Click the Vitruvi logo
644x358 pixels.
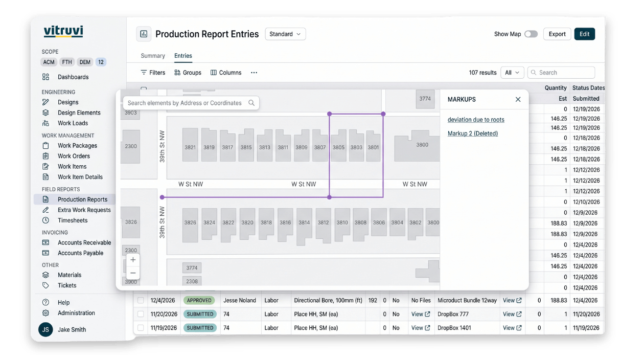pyautogui.click(x=63, y=32)
